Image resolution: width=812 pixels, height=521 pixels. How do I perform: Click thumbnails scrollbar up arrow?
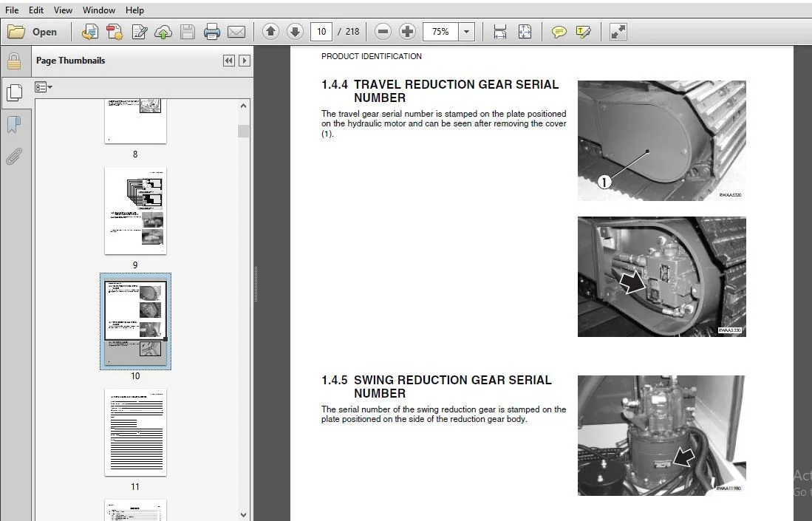click(x=243, y=106)
